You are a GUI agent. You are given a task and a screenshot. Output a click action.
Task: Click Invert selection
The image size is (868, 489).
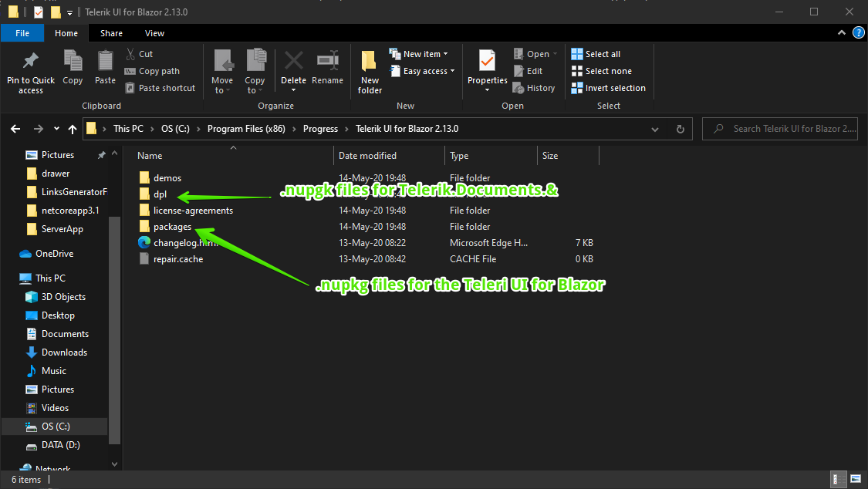[x=609, y=88]
